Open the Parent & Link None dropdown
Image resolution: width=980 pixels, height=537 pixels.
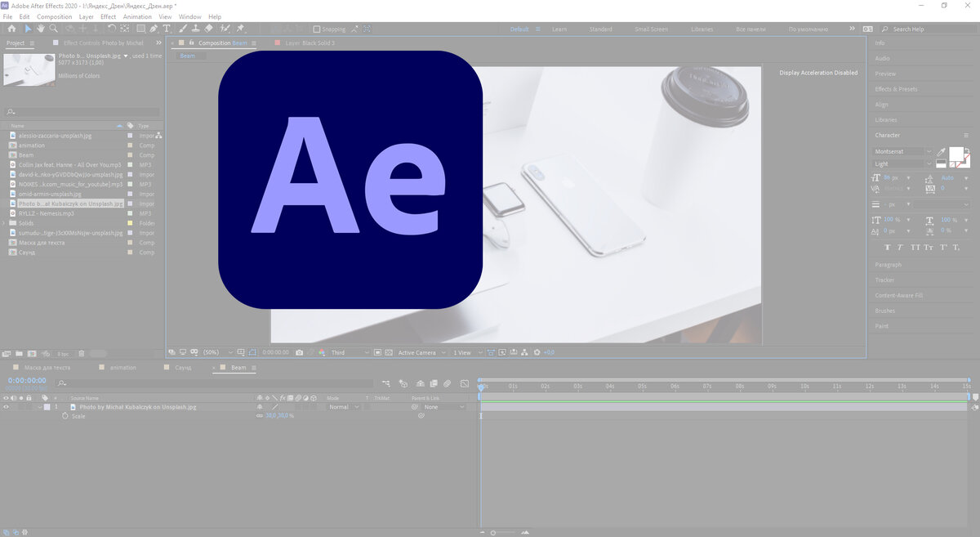click(x=443, y=407)
